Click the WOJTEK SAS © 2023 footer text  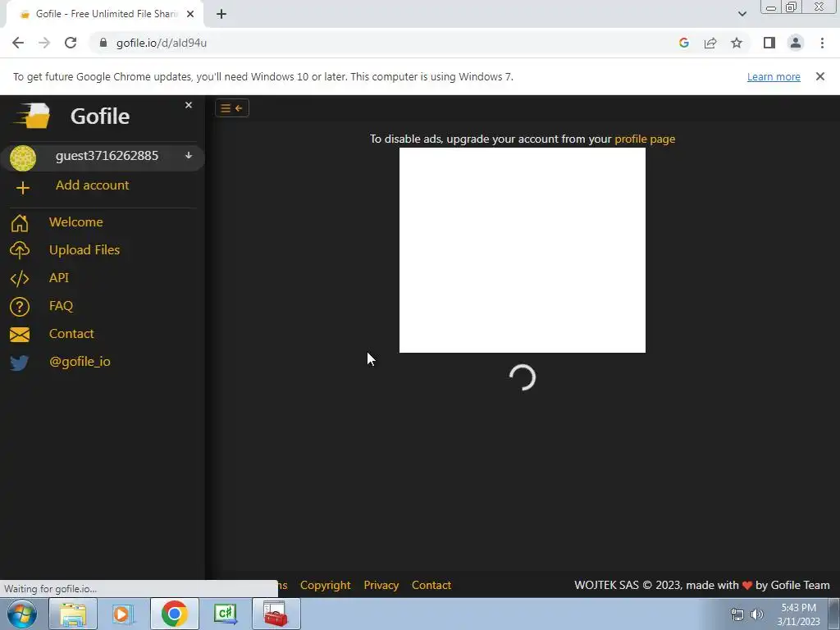[x=702, y=585]
